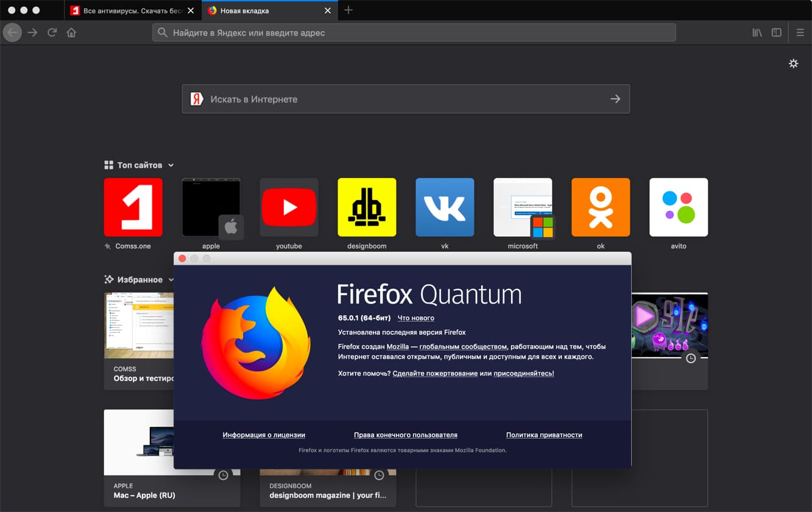Go forward to the next page
Image resolution: width=812 pixels, height=512 pixels.
click(32, 32)
